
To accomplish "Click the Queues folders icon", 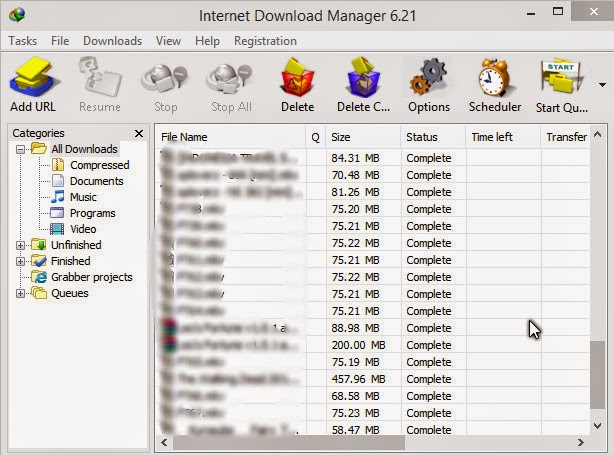I will click(x=38, y=293).
